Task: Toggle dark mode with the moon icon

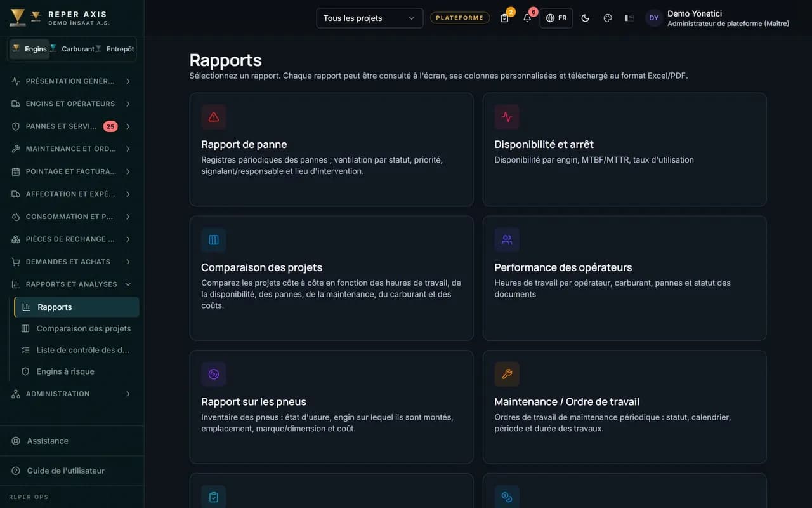Action: [x=586, y=18]
